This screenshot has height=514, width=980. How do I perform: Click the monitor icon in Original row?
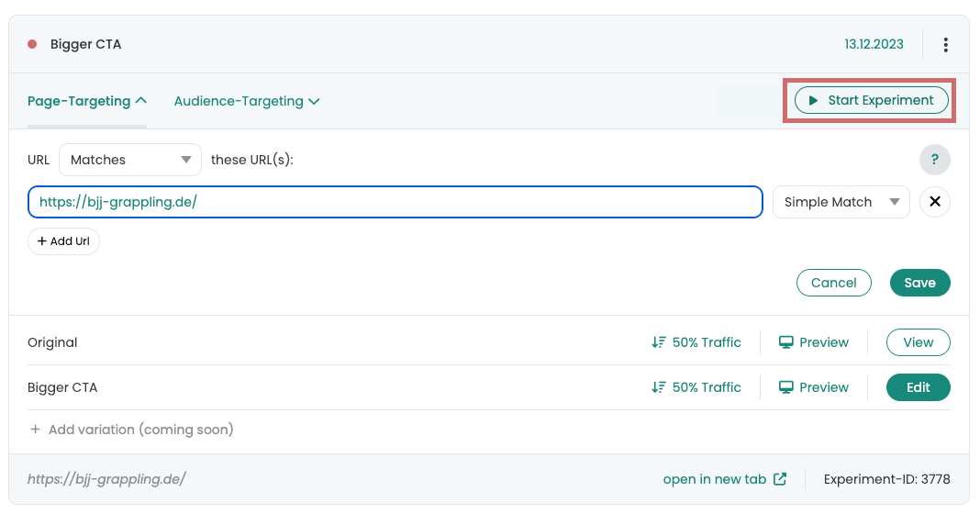(785, 342)
